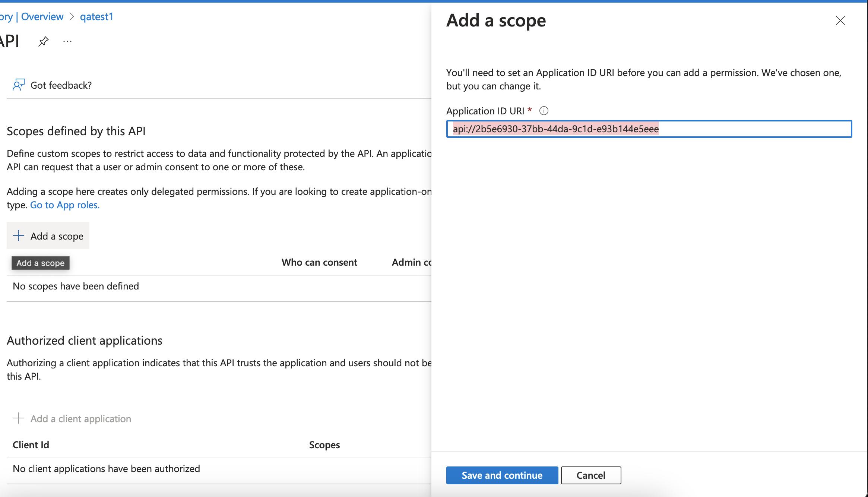Image resolution: width=868 pixels, height=497 pixels.
Task: Open the Overview breadcrumb link
Action: pos(42,16)
